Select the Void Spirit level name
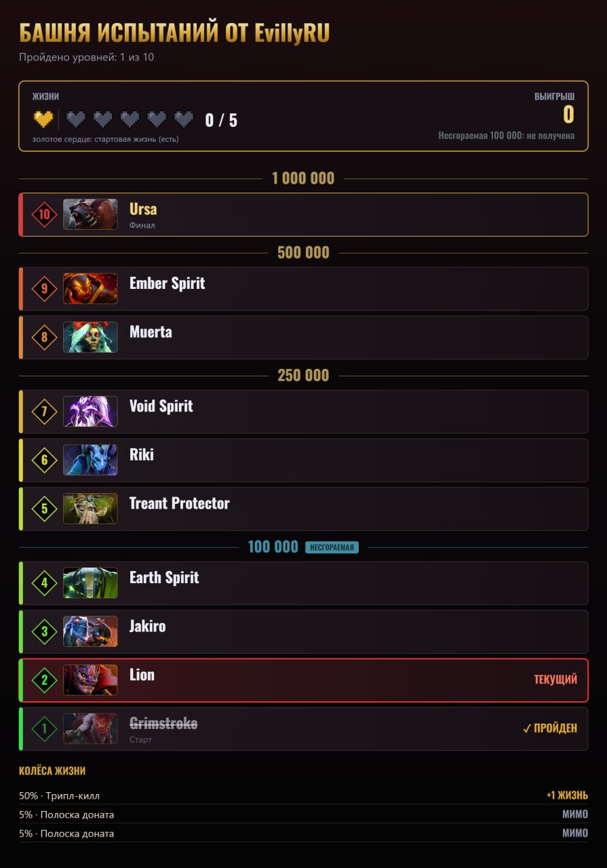This screenshot has width=607, height=868. (x=161, y=406)
